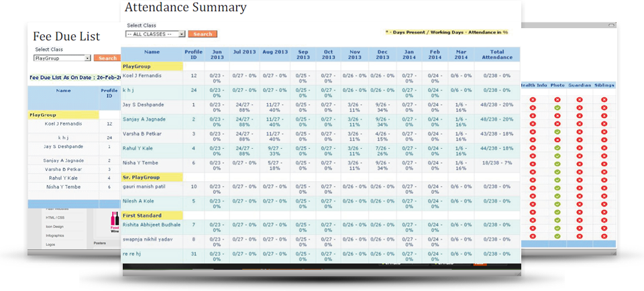
Task: Click Rishita Abhijeet Budhale name
Action: 152,225
